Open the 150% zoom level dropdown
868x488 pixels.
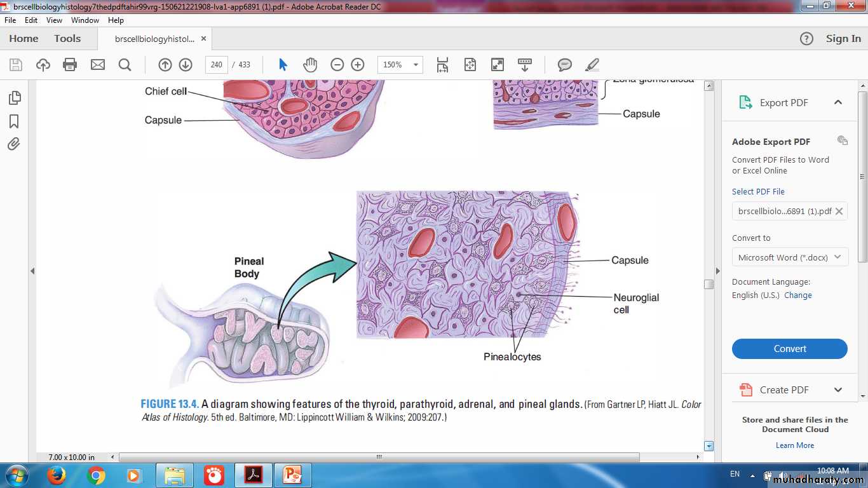coord(400,65)
